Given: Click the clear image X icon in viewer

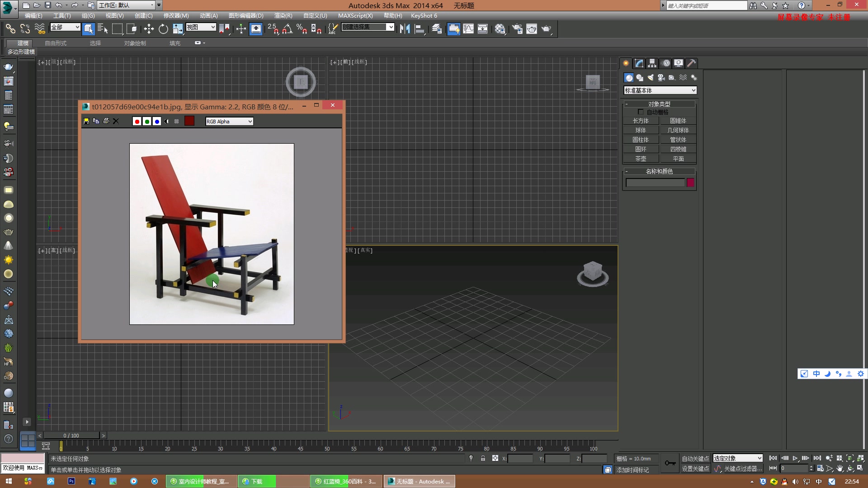Looking at the screenshot, I should (x=116, y=121).
